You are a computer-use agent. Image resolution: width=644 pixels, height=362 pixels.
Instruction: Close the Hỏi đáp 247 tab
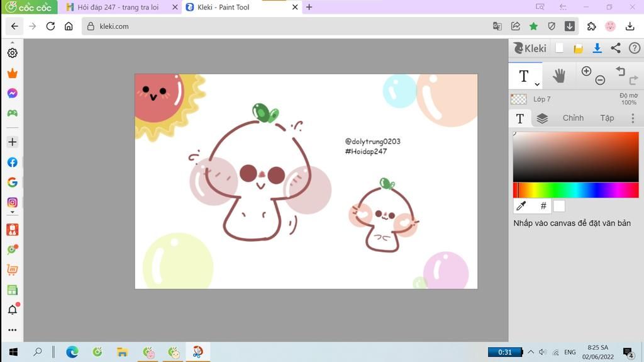pos(175,7)
